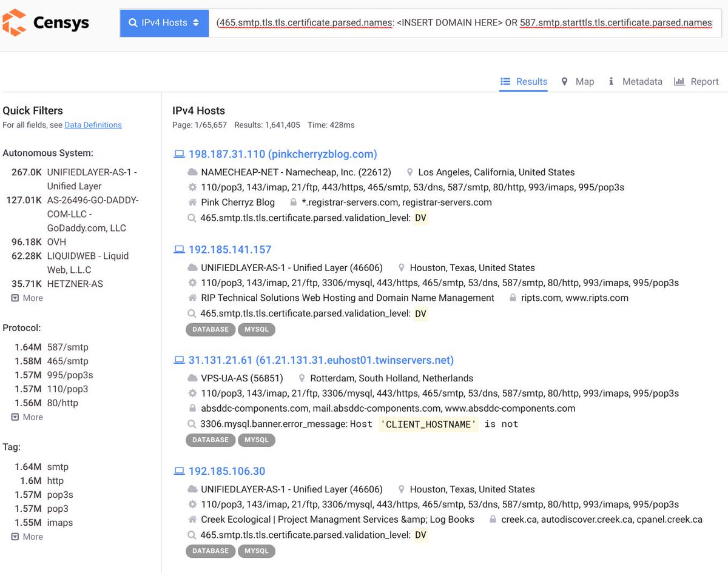This screenshot has width=728, height=573.
Task: Click MYSQL tag under 192.185.141.157
Action: (x=256, y=330)
